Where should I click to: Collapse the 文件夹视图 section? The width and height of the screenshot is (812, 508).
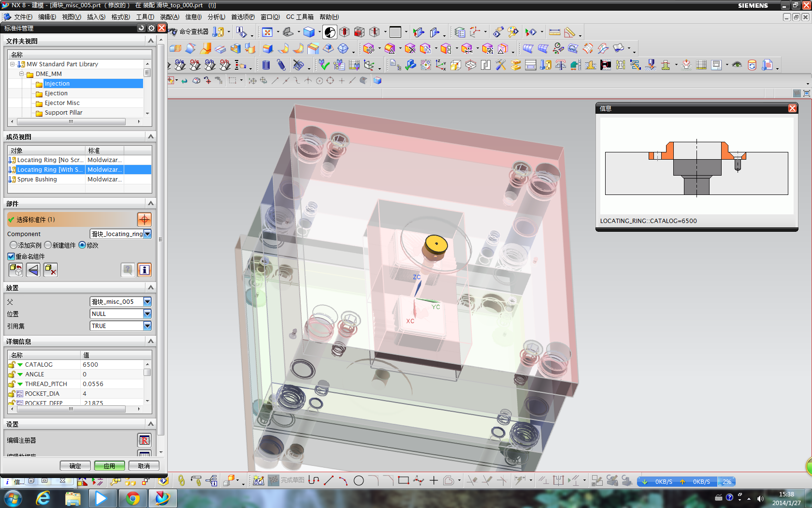150,41
